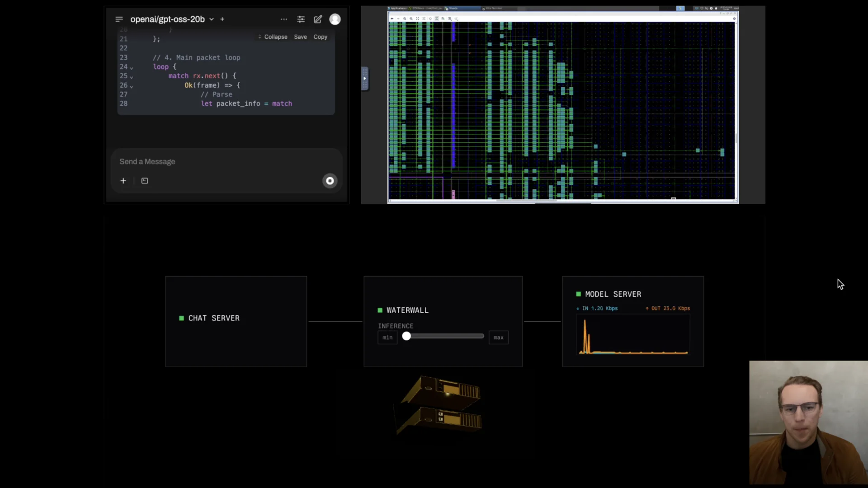Open the user profile avatar menu

335,19
